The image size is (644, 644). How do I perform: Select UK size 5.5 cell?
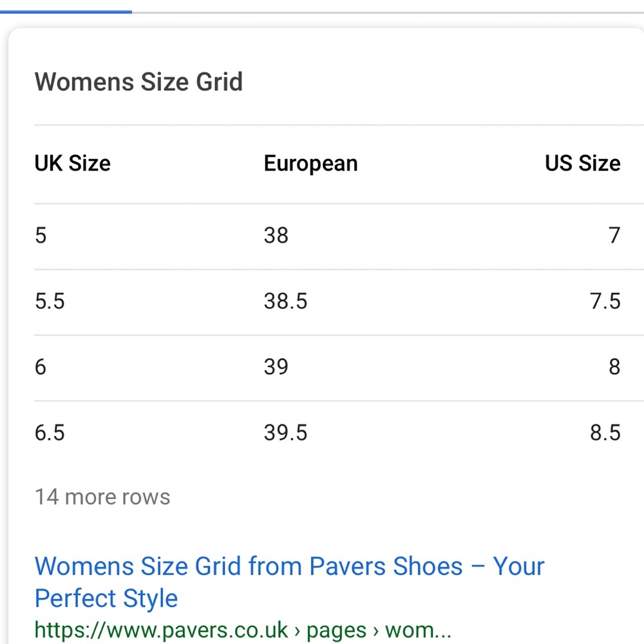tap(50, 301)
